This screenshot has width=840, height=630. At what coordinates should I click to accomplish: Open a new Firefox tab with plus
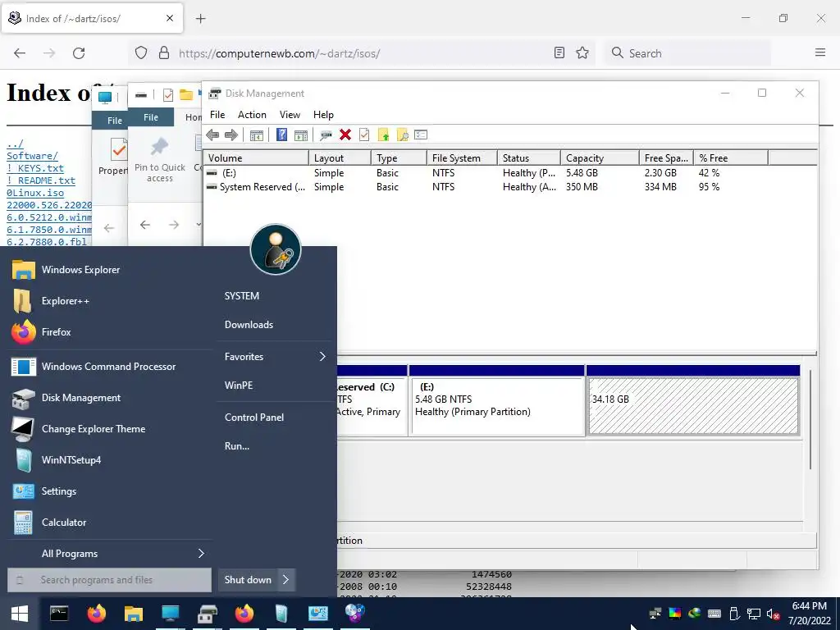[200, 19]
